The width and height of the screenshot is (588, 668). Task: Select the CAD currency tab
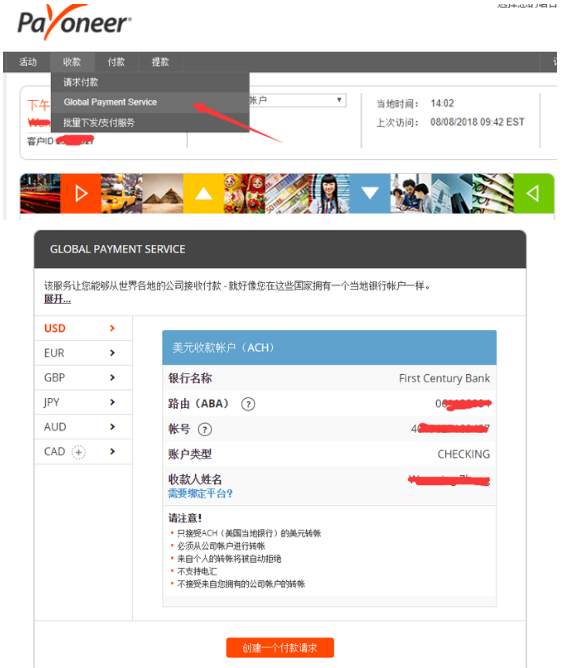coord(83,452)
